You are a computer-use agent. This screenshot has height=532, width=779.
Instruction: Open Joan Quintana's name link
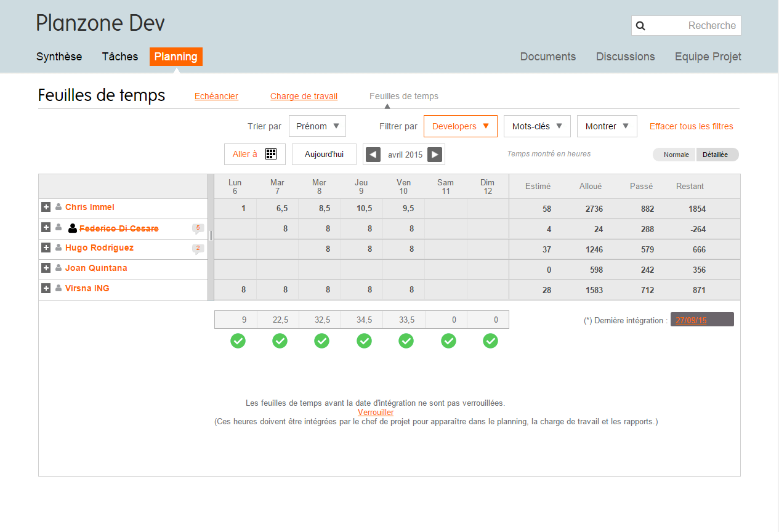tap(96, 268)
